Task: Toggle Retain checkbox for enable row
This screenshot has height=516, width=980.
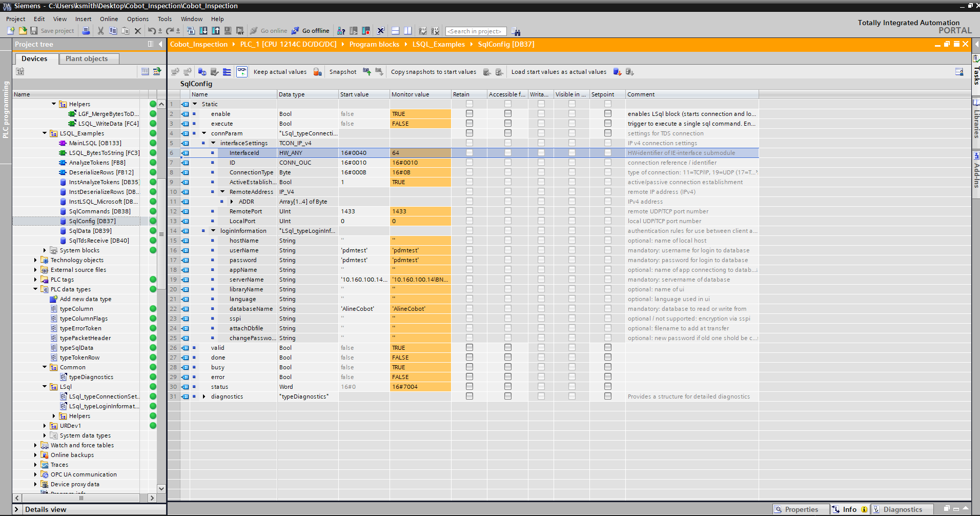Action: pos(469,114)
